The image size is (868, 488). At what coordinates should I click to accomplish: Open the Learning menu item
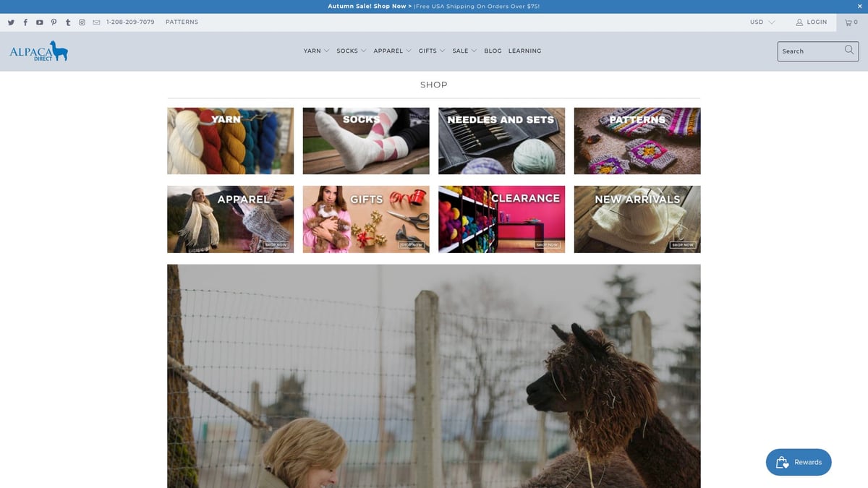point(524,51)
